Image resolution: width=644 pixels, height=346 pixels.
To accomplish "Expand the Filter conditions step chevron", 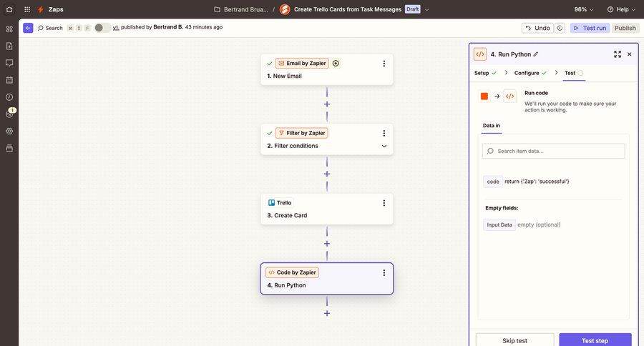I will tap(384, 146).
